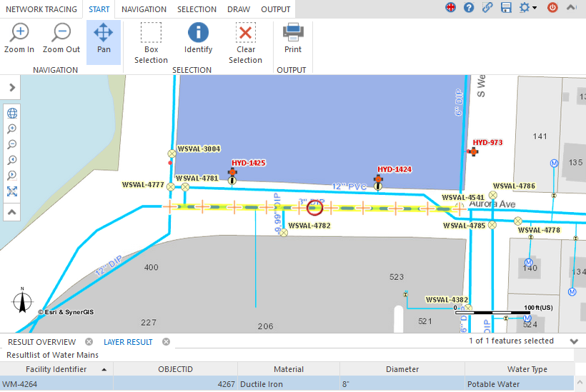The width and height of the screenshot is (586, 392).
Task: Click the Zoom In tool in ribbon
Action: tap(19, 39)
